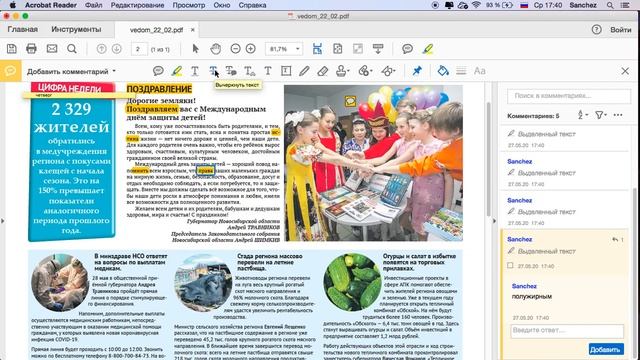This screenshot has width=640, height=360.
Task: Close the vedom_22_02.pdf tab
Action: point(193,30)
